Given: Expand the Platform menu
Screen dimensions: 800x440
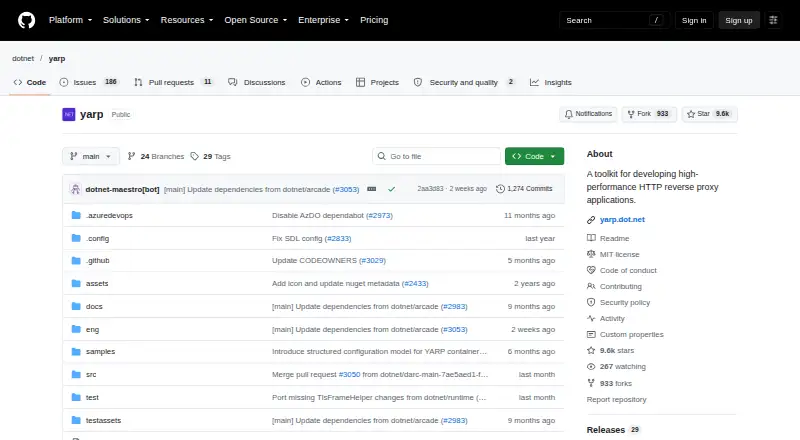Looking at the screenshot, I should (x=70, y=20).
